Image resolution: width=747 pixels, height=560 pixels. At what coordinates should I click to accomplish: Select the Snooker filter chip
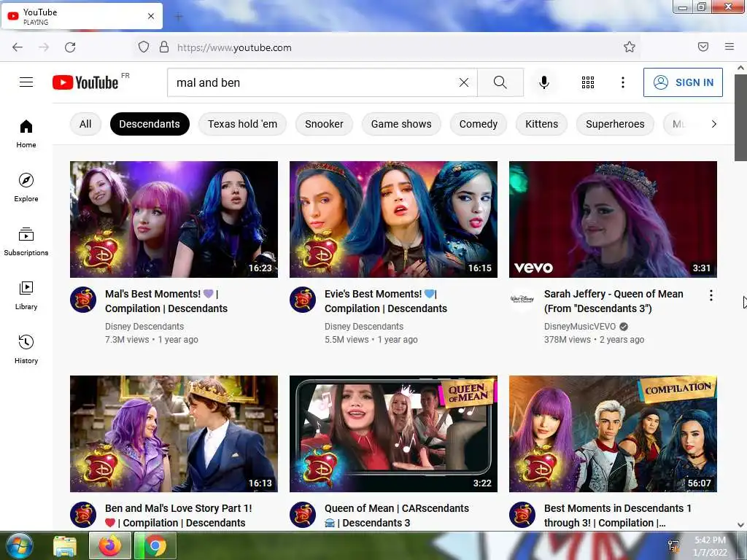pos(324,124)
